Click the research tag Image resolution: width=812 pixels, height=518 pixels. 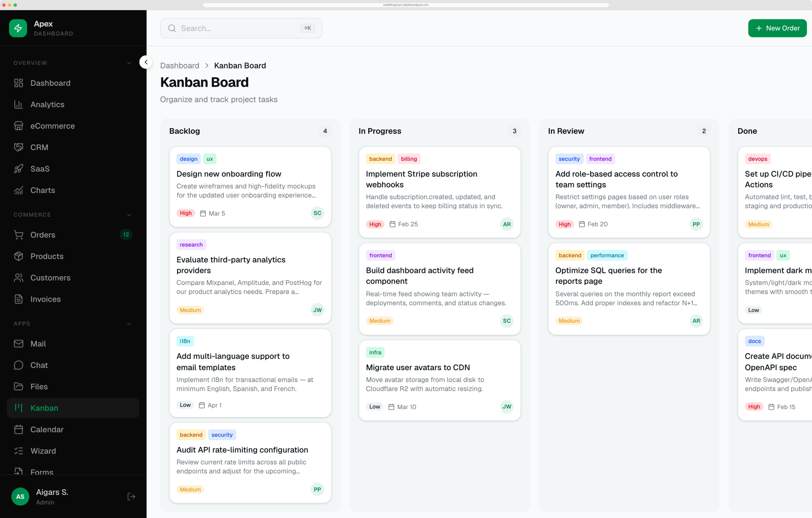(x=191, y=245)
